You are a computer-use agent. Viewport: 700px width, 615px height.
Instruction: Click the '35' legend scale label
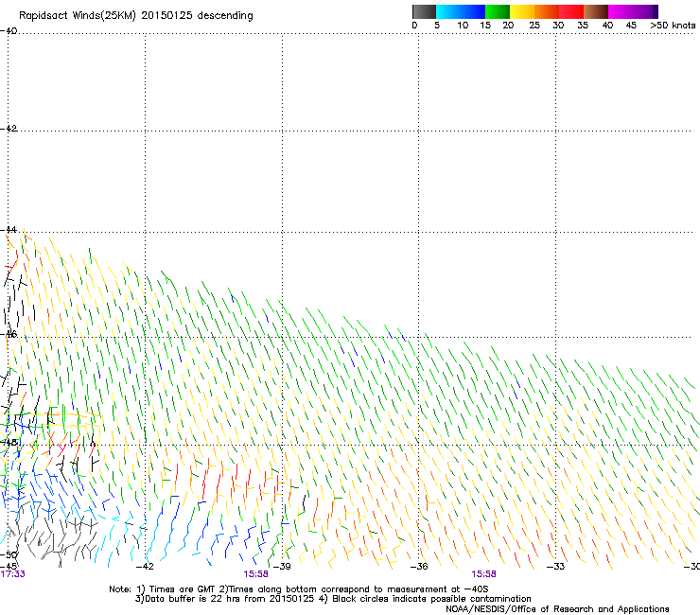[583, 25]
